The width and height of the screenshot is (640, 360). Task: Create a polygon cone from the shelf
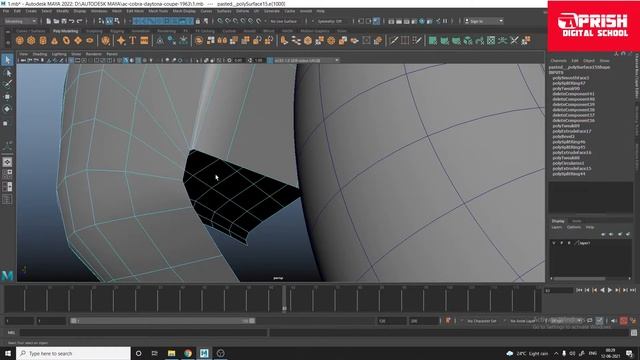point(55,40)
